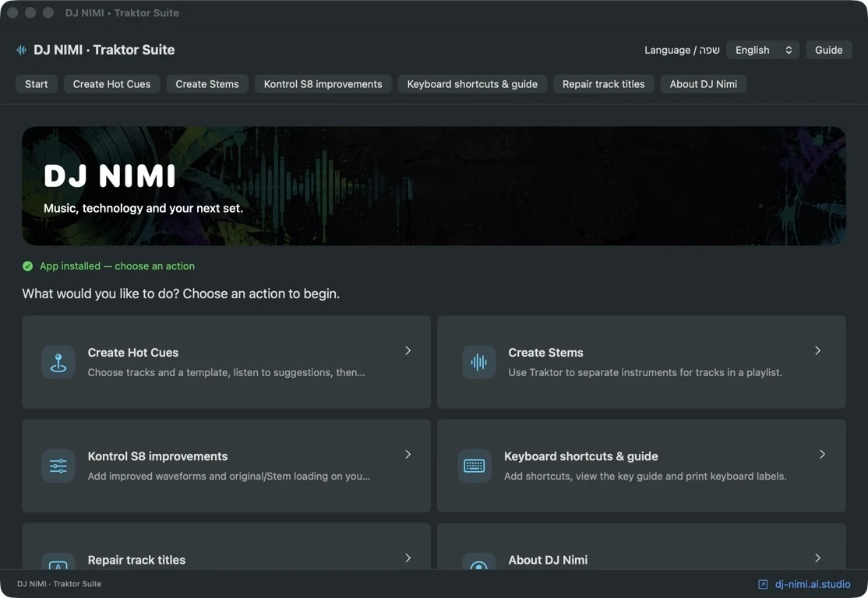Click the header 'DJ NIMI · Traktor Suite' title
Viewport: 868px width, 598px height.
point(104,50)
